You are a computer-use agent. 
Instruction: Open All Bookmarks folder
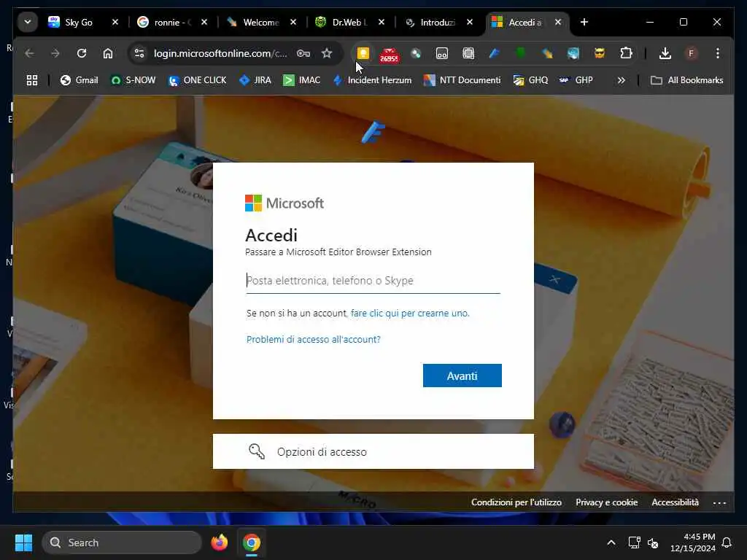click(686, 80)
